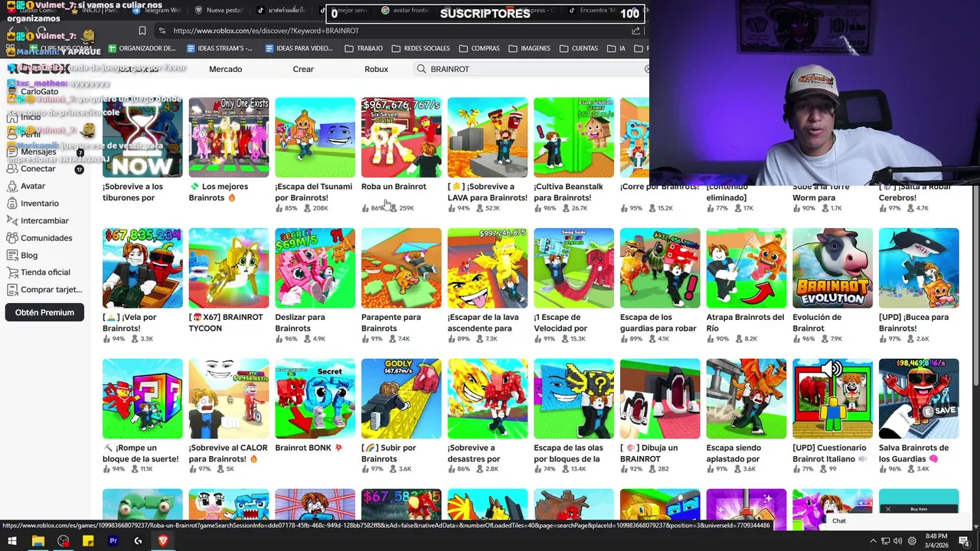This screenshot has width=980, height=551.
Task: Click the Salva Brainrots de los Guardias title
Action: click(x=914, y=453)
